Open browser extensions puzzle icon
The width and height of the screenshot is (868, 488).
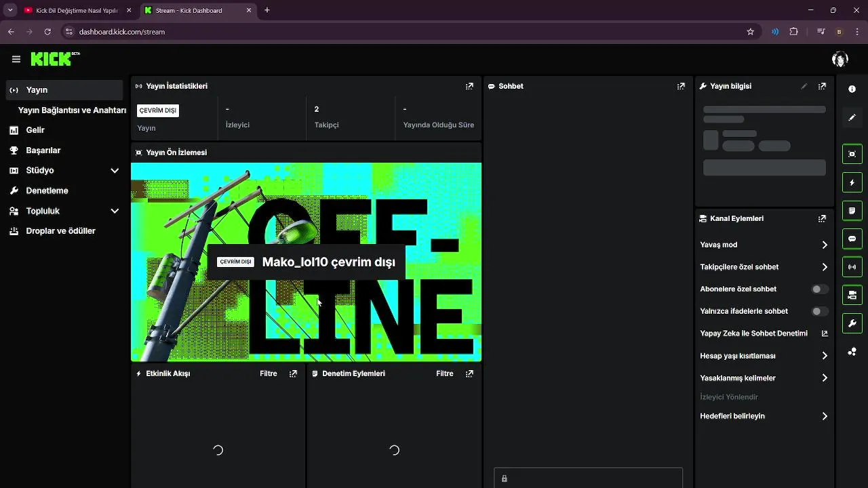(793, 32)
